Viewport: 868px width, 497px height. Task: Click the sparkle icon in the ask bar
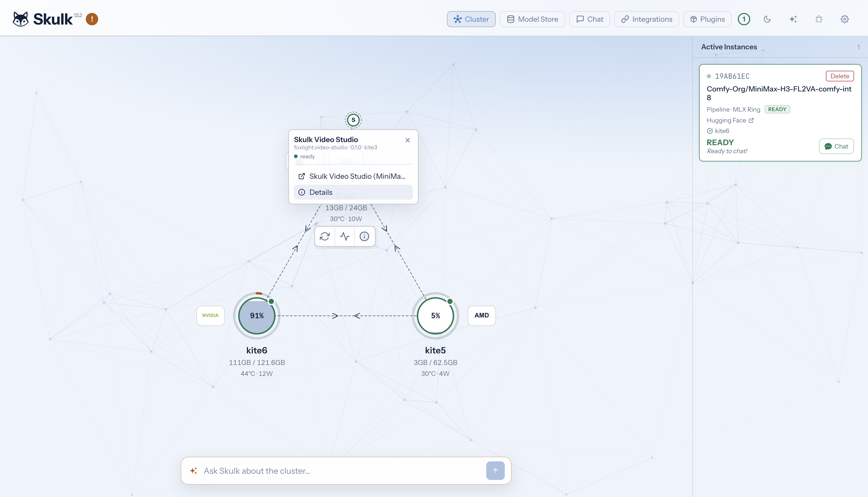pyautogui.click(x=193, y=471)
